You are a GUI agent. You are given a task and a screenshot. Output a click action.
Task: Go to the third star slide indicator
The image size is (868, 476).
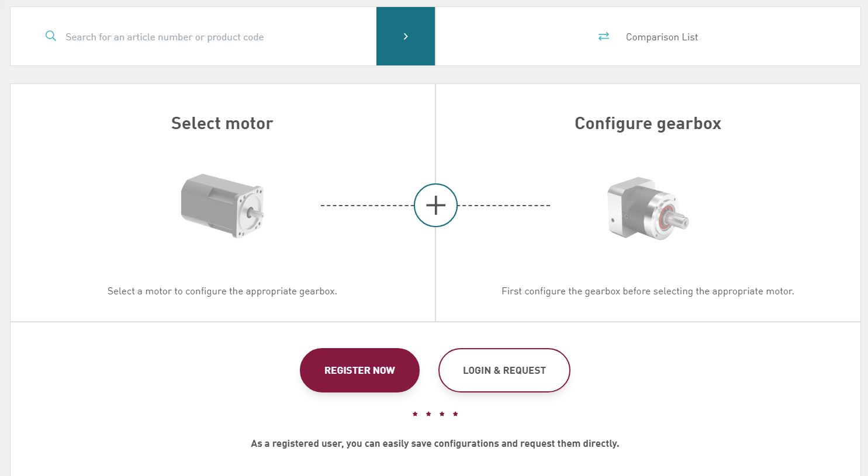point(442,414)
